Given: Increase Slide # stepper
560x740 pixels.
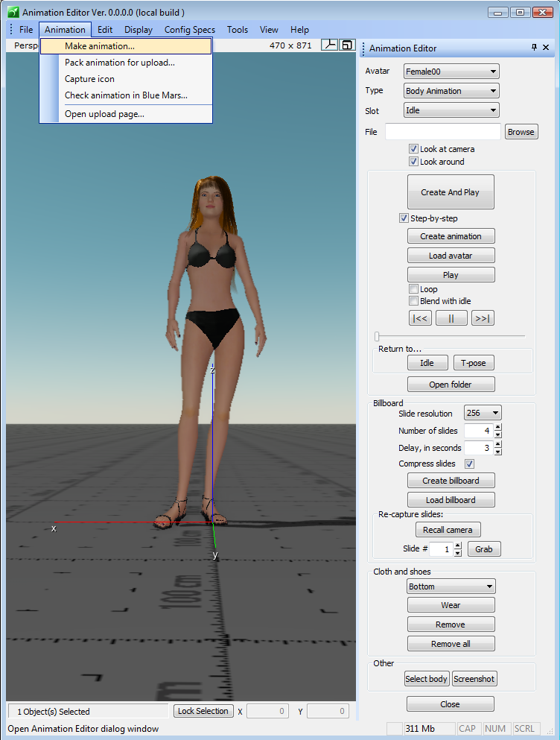Looking at the screenshot, I should [458, 545].
